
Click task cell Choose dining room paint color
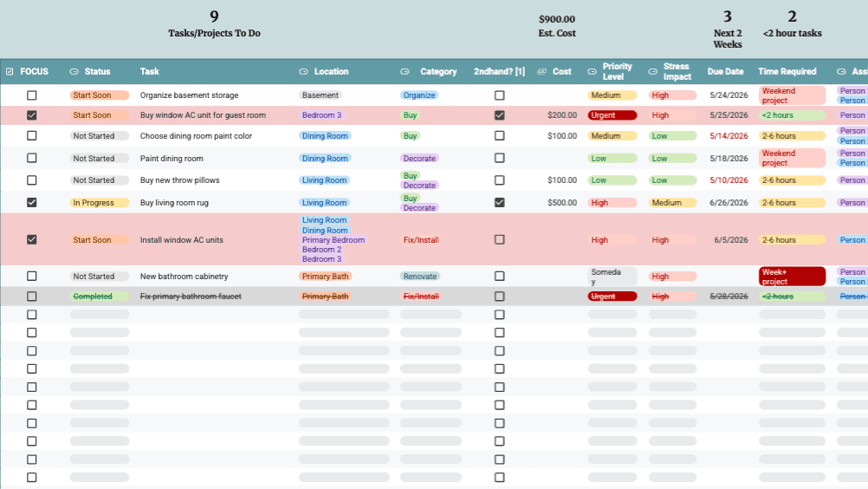point(196,135)
